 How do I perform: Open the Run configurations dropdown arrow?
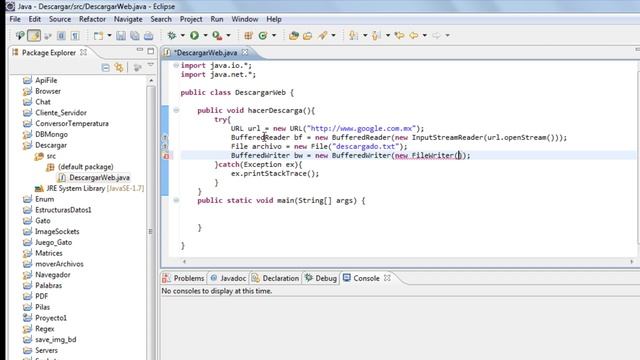(205, 36)
